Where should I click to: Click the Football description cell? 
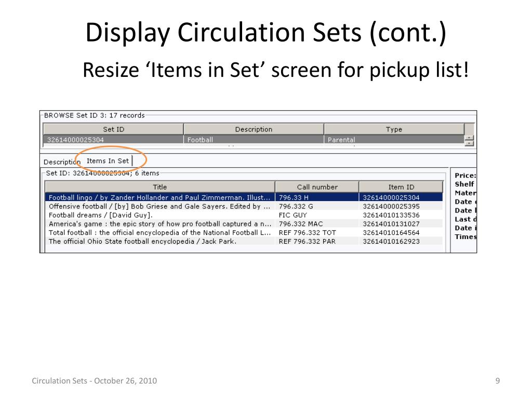tap(254, 139)
